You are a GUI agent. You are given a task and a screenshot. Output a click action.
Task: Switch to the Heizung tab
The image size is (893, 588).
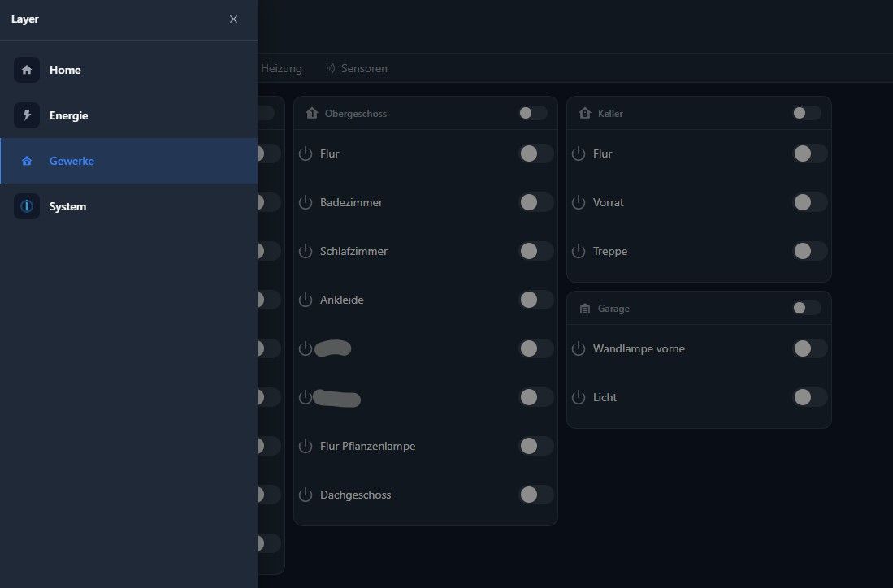pyautogui.click(x=281, y=68)
